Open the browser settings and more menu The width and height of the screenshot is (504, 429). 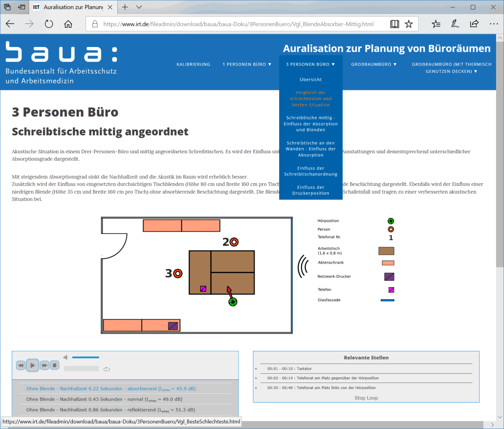(494, 24)
